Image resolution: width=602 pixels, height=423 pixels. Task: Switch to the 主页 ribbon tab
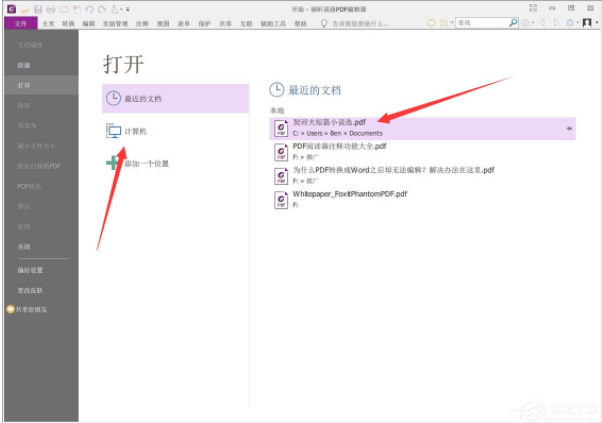pyautogui.click(x=48, y=24)
